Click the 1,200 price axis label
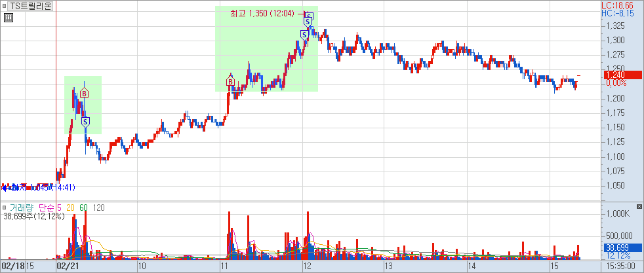Image resolution: width=644 pixels, height=273 pixels. [x=615, y=98]
